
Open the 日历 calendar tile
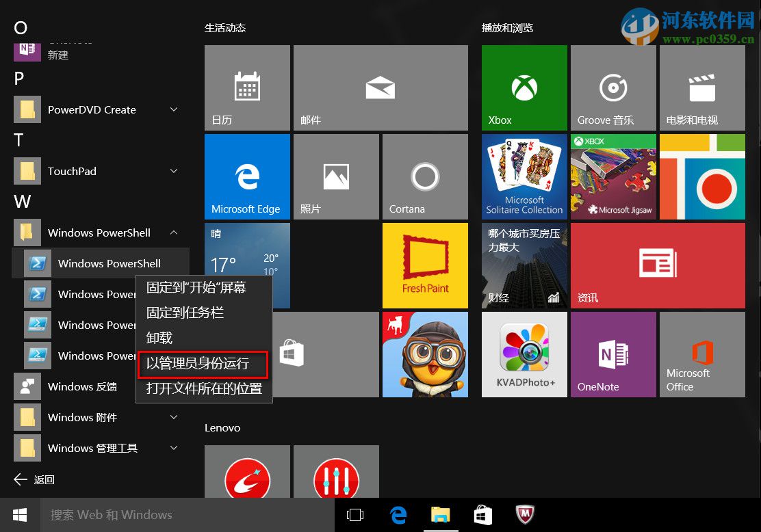coord(247,88)
